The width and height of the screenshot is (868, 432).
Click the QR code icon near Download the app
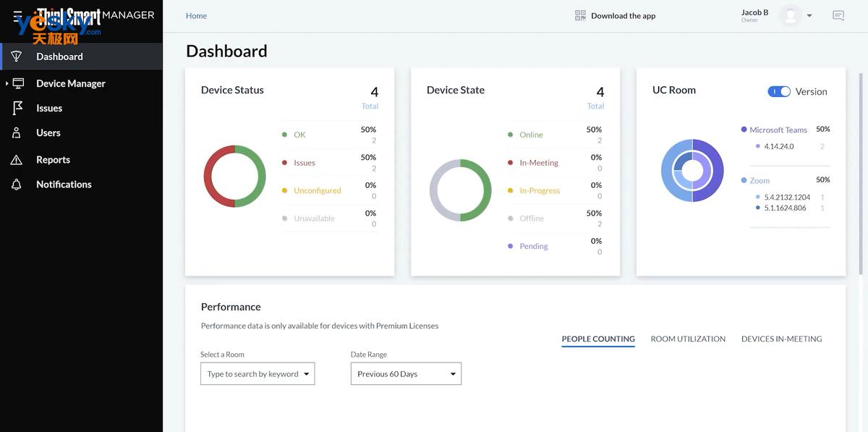pyautogui.click(x=580, y=15)
